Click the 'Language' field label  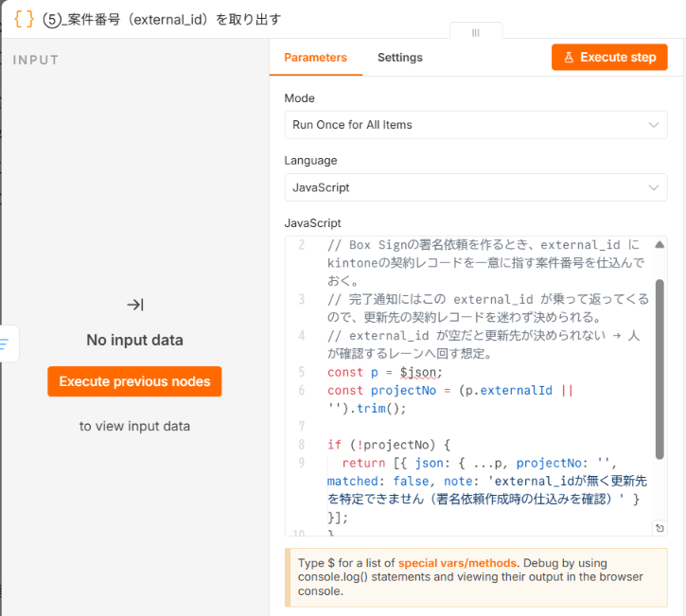310,161
